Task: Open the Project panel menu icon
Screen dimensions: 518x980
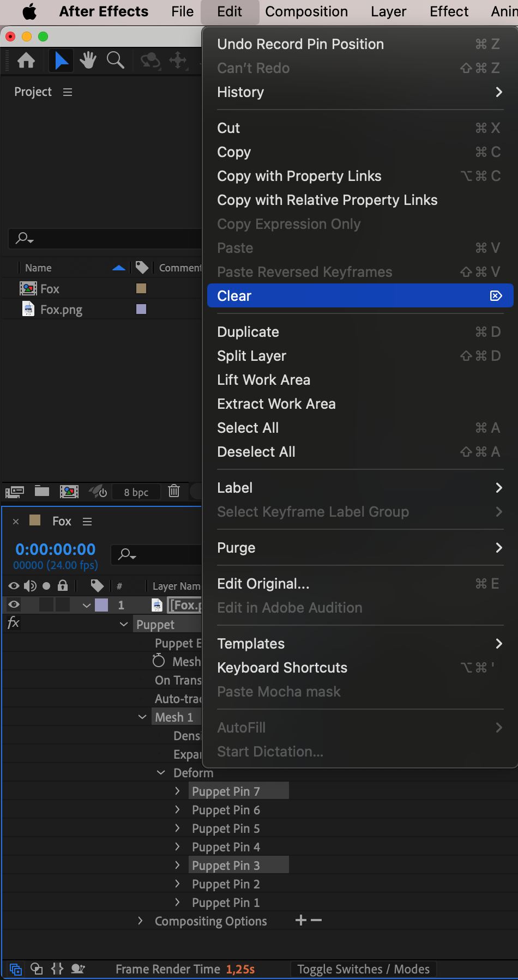Action: click(68, 92)
